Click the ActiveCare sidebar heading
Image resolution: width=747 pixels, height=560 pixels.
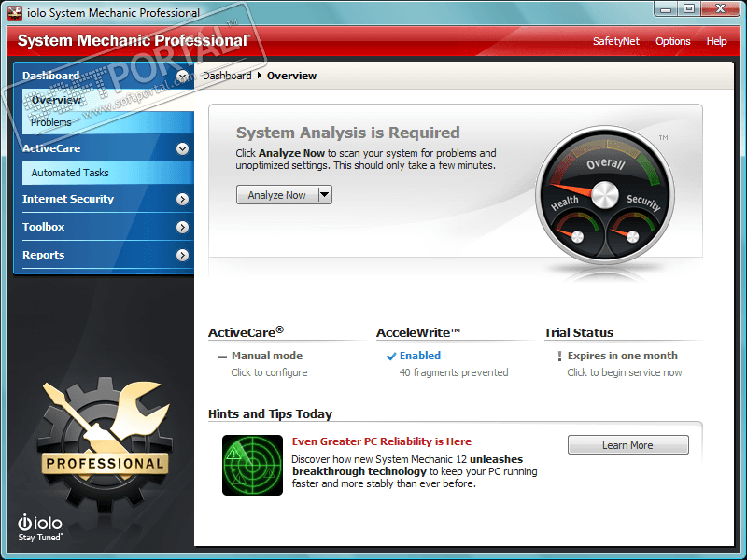tap(51, 148)
